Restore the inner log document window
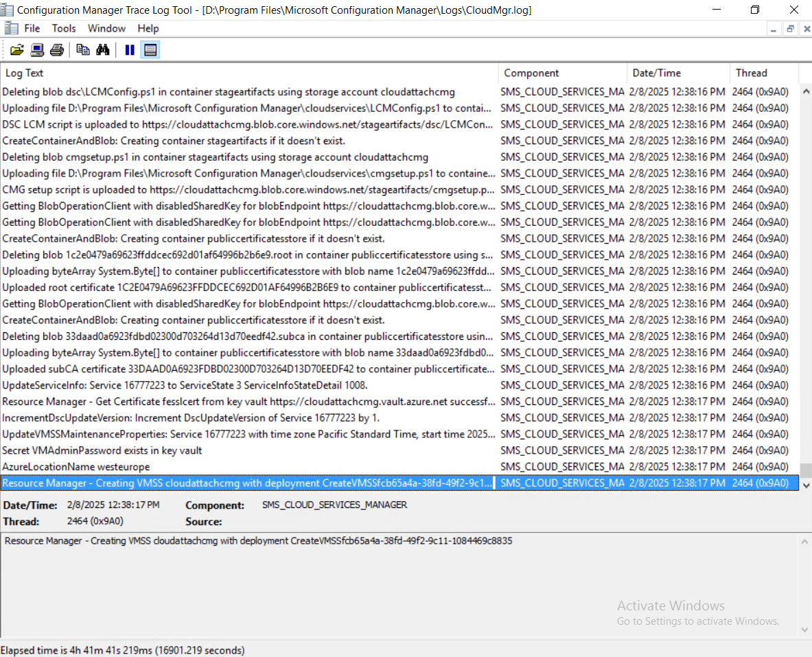The height and width of the screenshot is (657, 812). click(x=790, y=30)
